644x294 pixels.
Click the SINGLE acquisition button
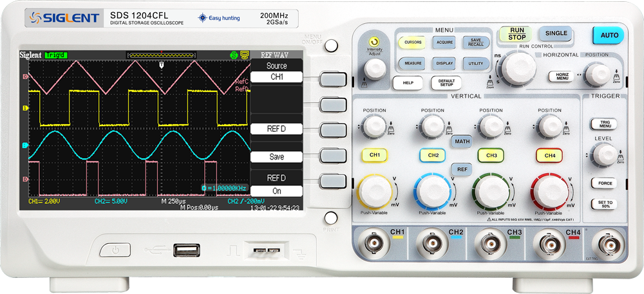556,33
